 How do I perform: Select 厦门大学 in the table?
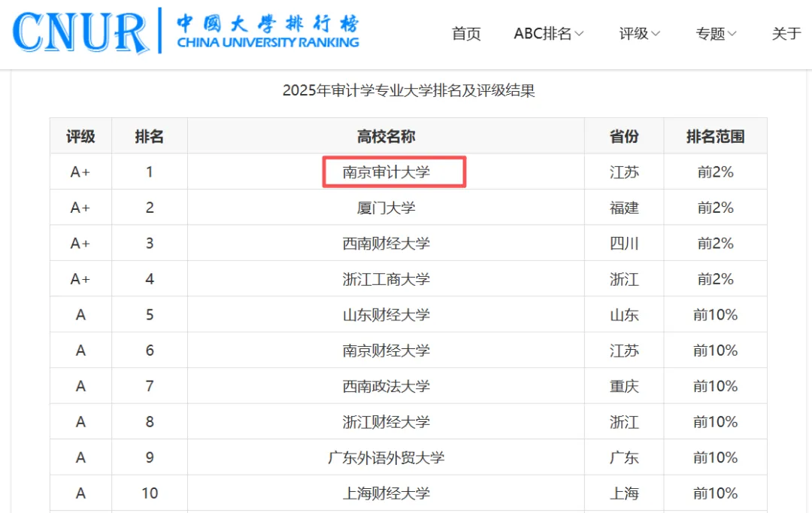pyautogui.click(x=386, y=208)
